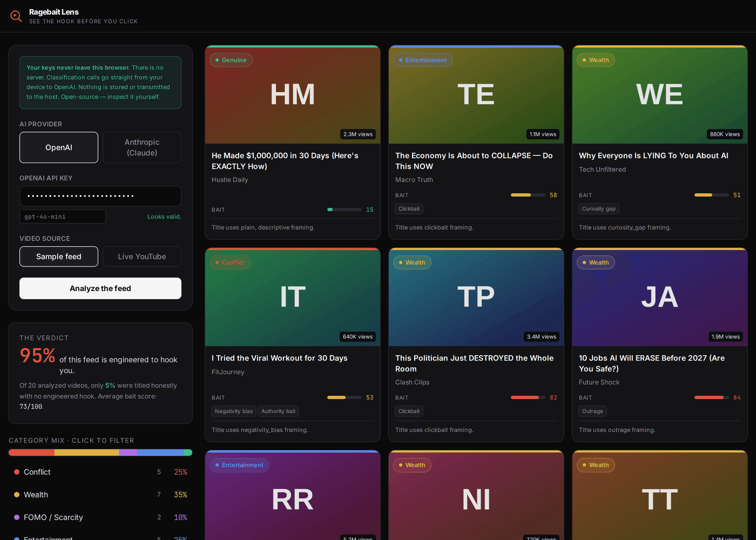
Task: Click bait score bar showing 15
Action: point(344,209)
